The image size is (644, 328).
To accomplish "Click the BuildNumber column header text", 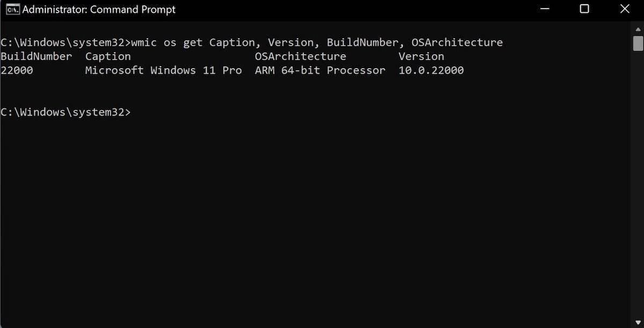I will [x=35, y=56].
